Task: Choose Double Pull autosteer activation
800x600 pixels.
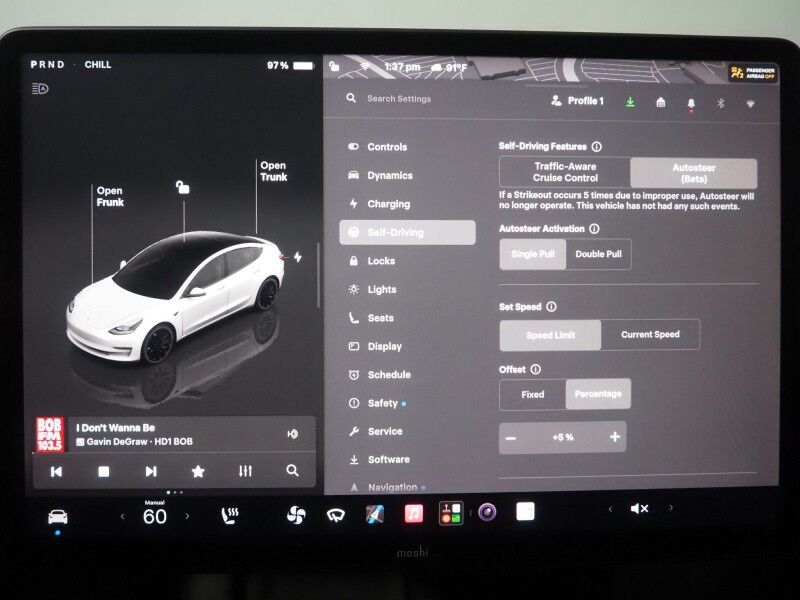Action: 598,254
